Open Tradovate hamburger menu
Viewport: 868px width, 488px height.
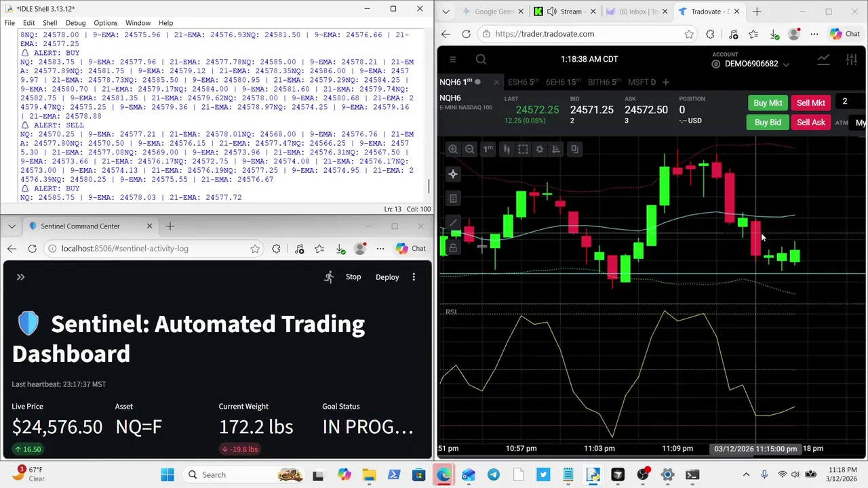coord(453,60)
